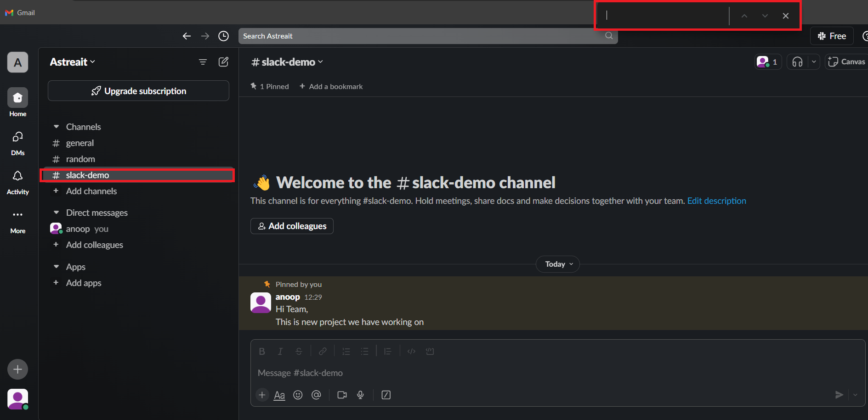Open the huddle headphones toggle
The height and width of the screenshot is (420, 868).
(797, 62)
